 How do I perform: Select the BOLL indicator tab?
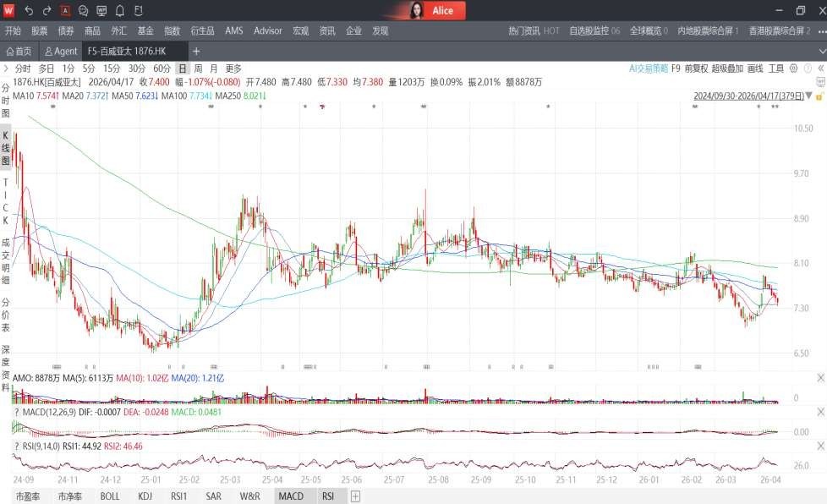coord(110,496)
